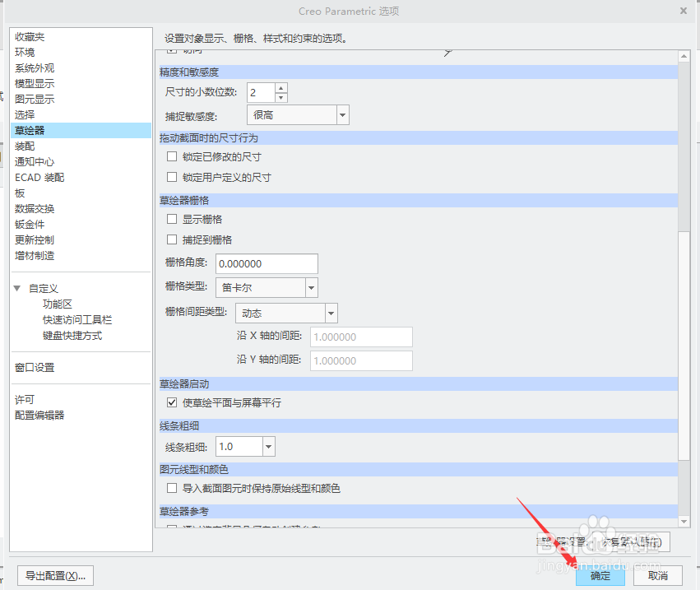700x590 pixels.
Task: Increase 尺寸的小数位数 with up arrow
Action: click(280, 87)
